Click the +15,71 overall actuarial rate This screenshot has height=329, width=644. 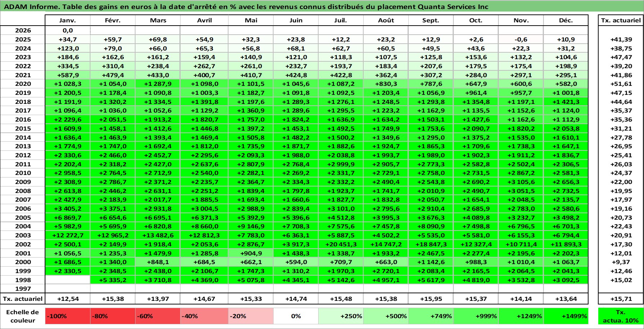coord(621,299)
